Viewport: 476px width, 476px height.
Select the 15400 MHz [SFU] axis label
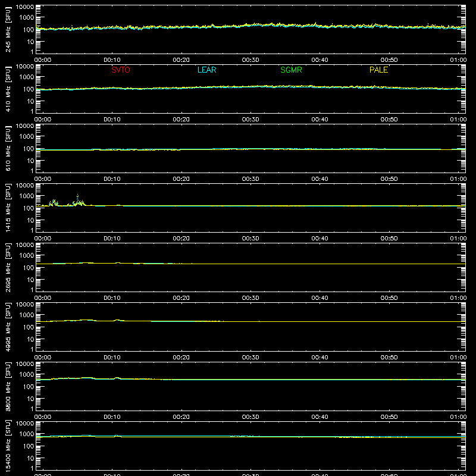pos(8,446)
